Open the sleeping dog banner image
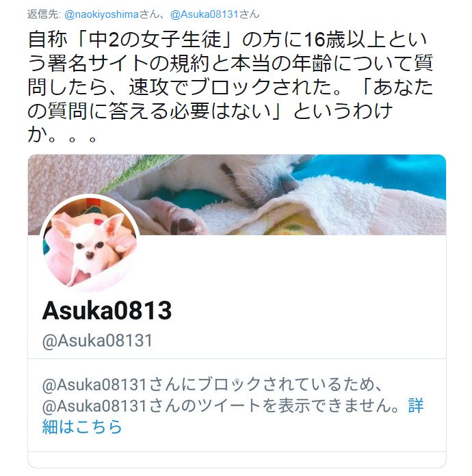This screenshot has width=472, height=476. coord(237,195)
